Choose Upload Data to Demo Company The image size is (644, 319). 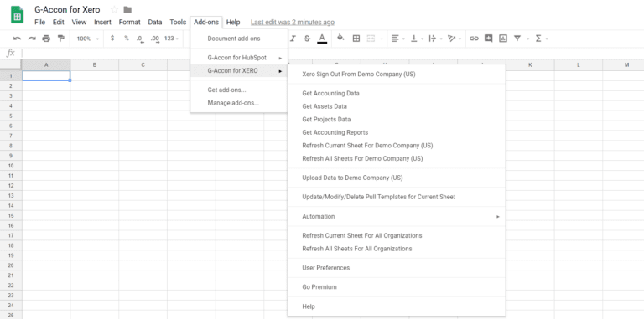point(397,178)
